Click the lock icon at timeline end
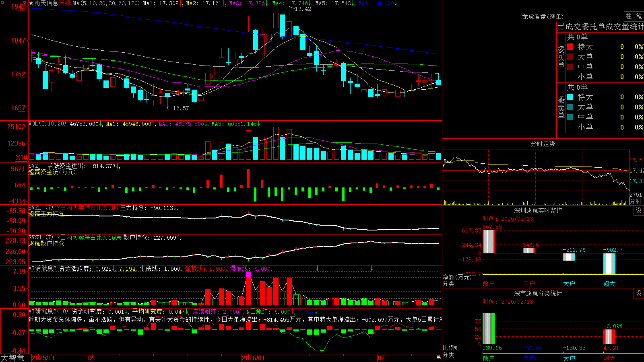The image size is (644, 362). click(x=438, y=357)
